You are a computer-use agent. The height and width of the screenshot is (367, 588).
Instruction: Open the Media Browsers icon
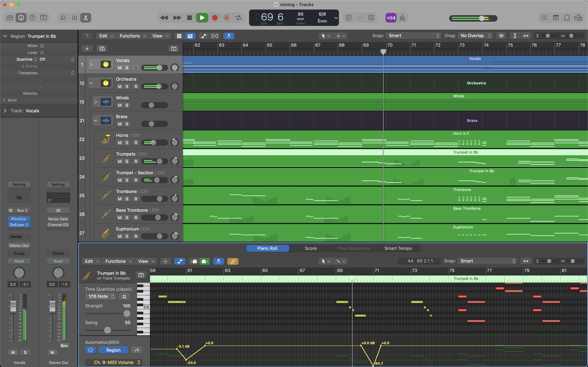click(x=578, y=18)
